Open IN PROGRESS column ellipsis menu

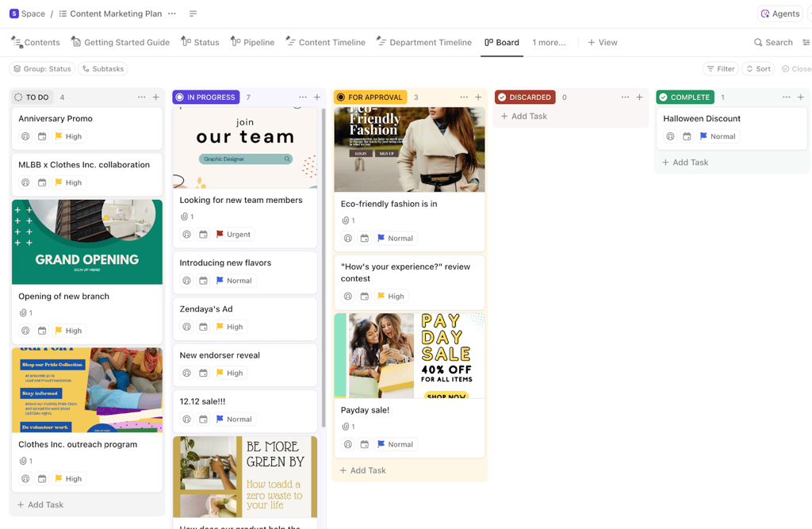[302, 98]
